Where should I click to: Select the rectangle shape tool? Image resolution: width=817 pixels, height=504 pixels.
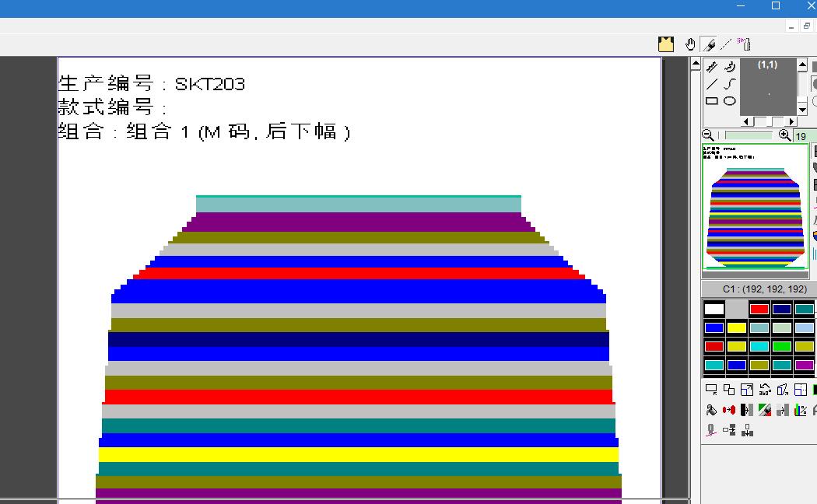tap(712, 101)
